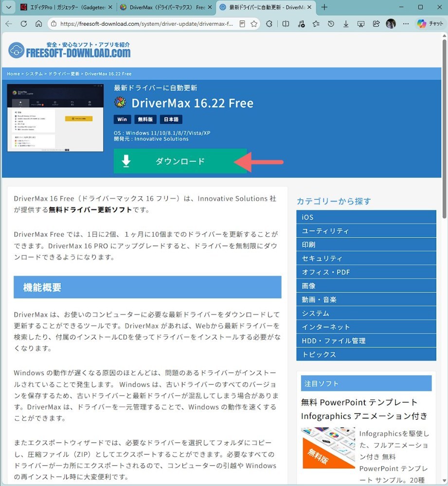Open the 印刷 category
Image resolution: width=448 pixels, height=486 pixels.
[x=366, y=244]
